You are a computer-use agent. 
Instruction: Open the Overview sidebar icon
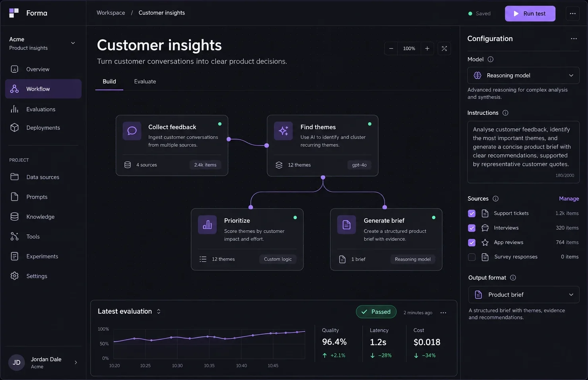pyautogui.click(x=15, y=69)
